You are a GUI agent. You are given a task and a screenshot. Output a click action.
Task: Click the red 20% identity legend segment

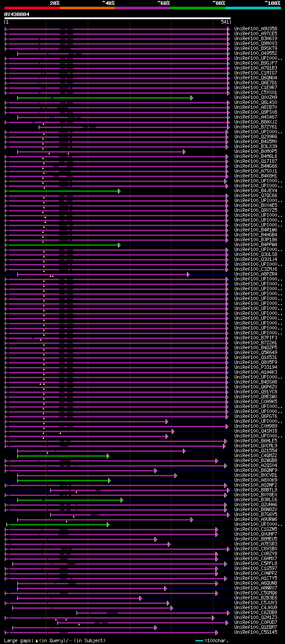click(x=32, y=8)
